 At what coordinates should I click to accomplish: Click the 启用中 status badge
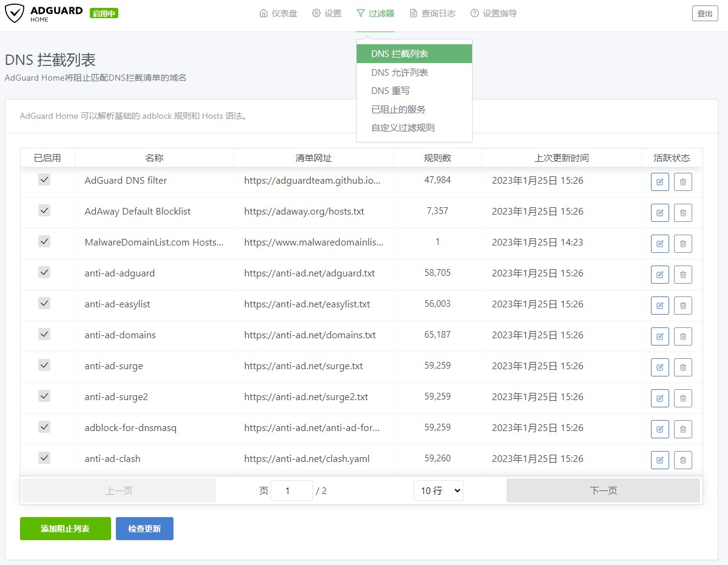(104, 13)
